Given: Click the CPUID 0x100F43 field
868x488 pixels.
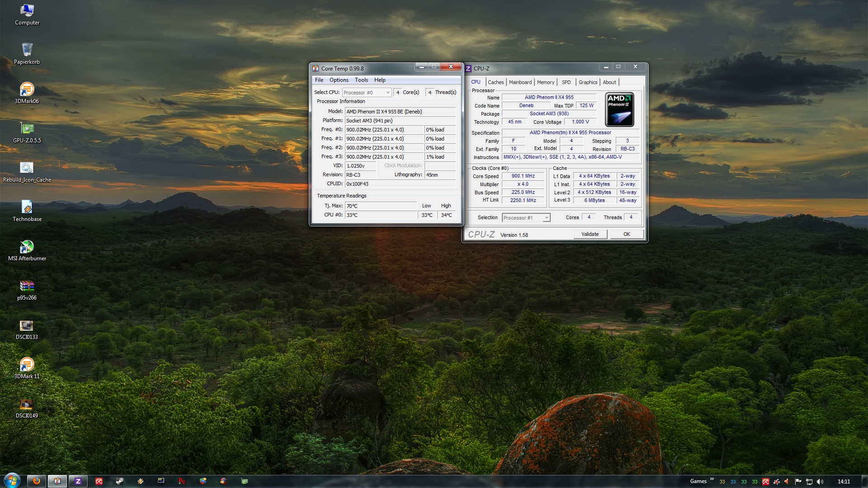Looking at the screenshot, I should point(401,184).
